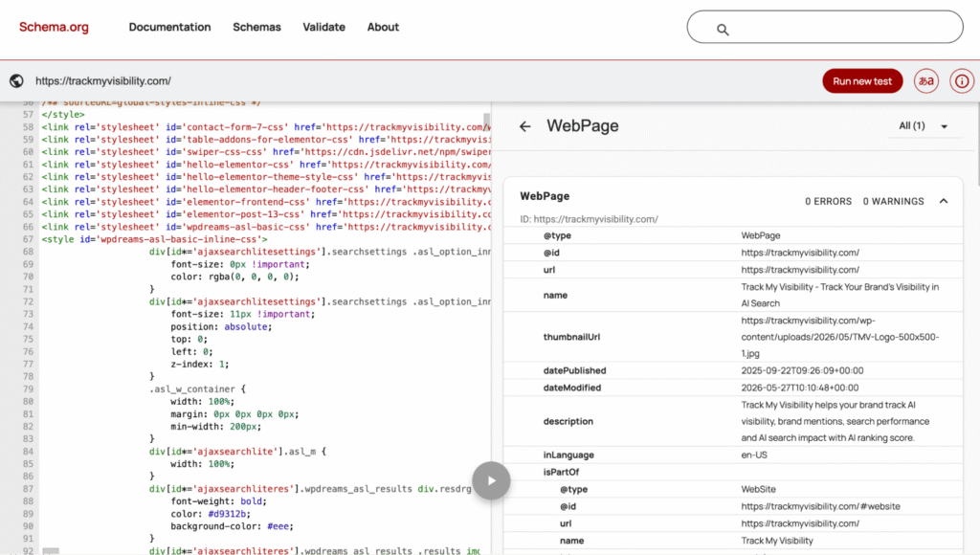Screen dimensions: 980x555
Task: Click code line number 67
Action: 28,239
